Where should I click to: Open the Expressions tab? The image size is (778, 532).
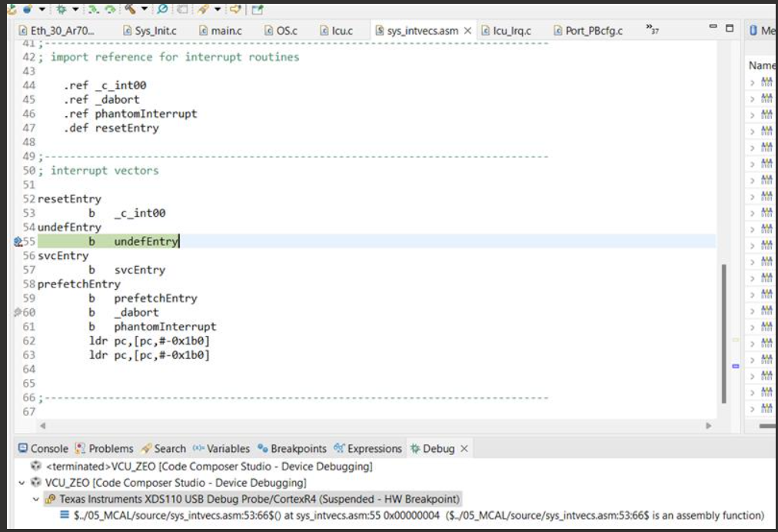[367, 449]
